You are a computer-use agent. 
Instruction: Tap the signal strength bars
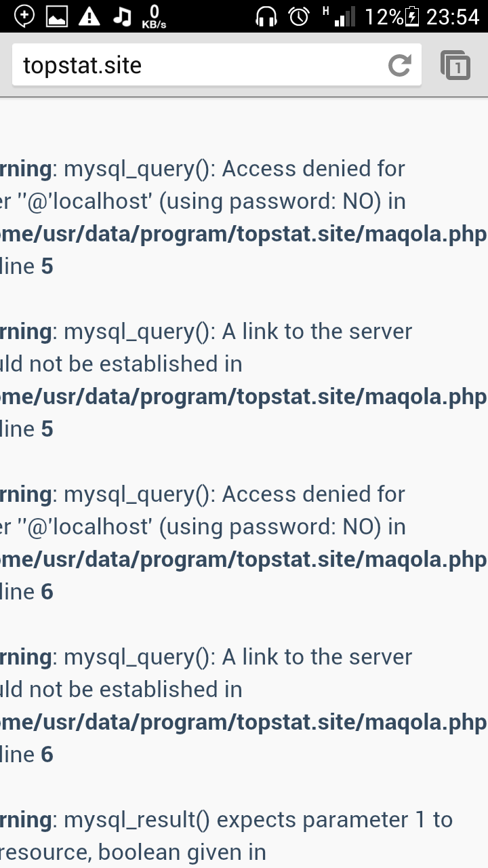click(x=343, y=16)
